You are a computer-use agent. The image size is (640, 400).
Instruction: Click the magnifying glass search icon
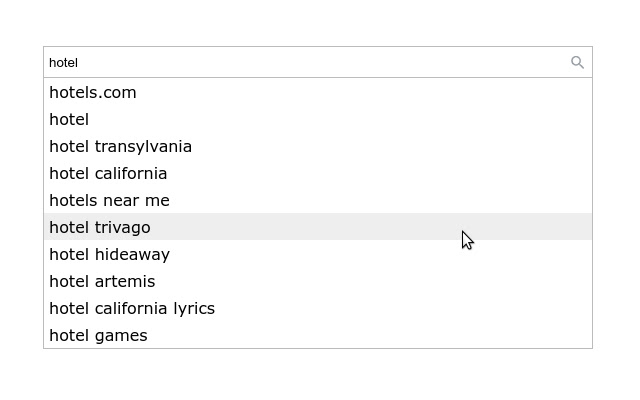[x=577, y=62]
